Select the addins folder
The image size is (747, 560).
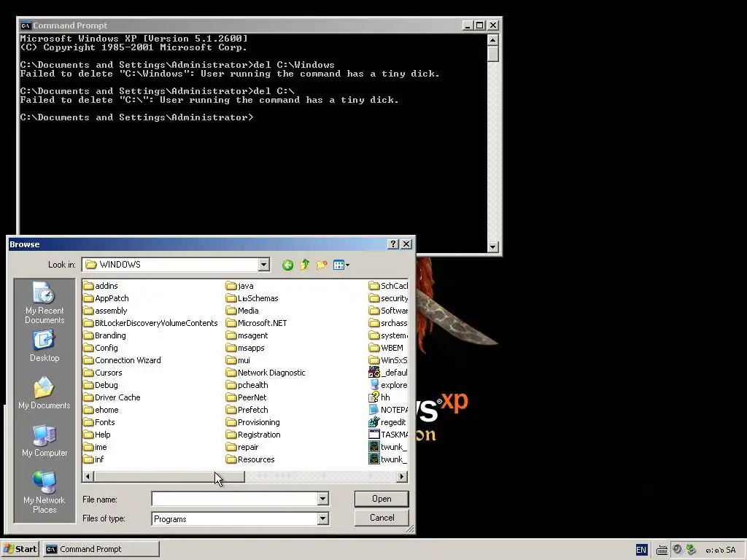pos(101,286)
